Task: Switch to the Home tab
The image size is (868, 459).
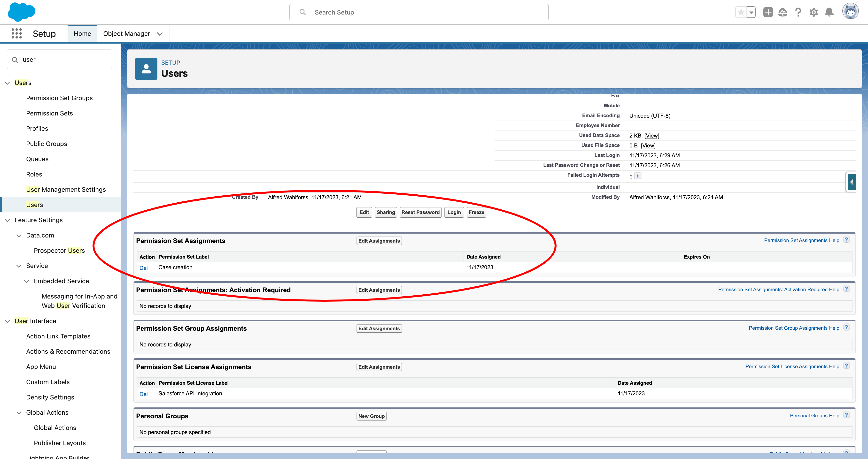Action: point(82,34)
